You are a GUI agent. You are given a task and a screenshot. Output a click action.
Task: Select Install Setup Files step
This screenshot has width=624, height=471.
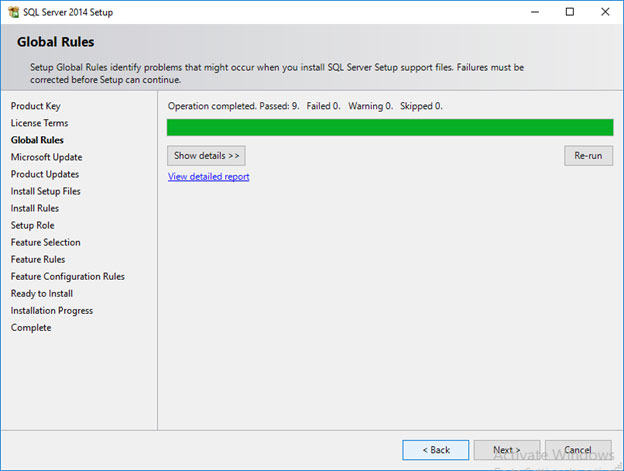pyautogui.click(x=45, y=191)
